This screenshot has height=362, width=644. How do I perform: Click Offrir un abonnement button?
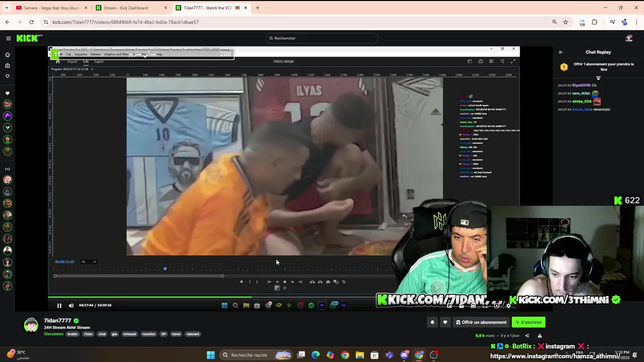click(x=481, y=322)
